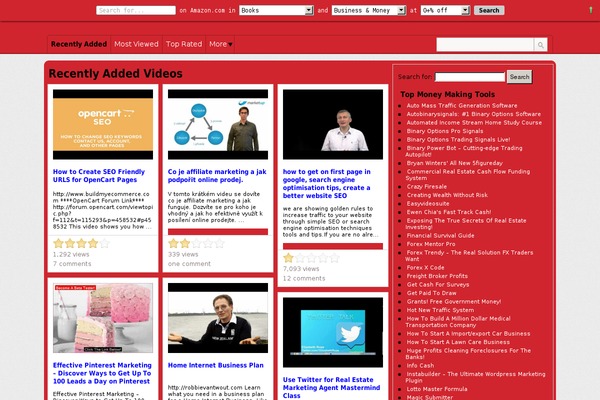Open 'Hot New Traffic System' link
The width and height of the screenshot is (600, 400).
[440, 310]
